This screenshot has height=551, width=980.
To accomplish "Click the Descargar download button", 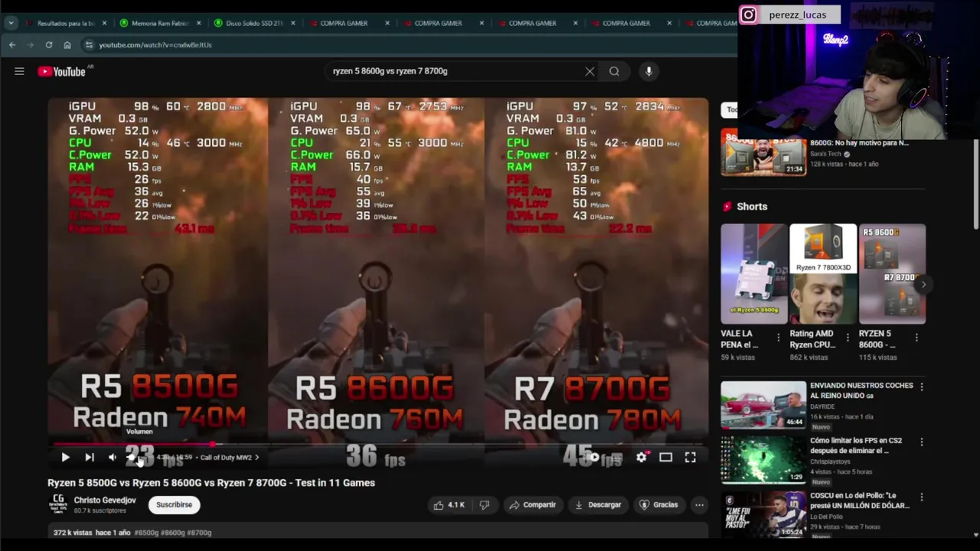I will coord(598,505).
